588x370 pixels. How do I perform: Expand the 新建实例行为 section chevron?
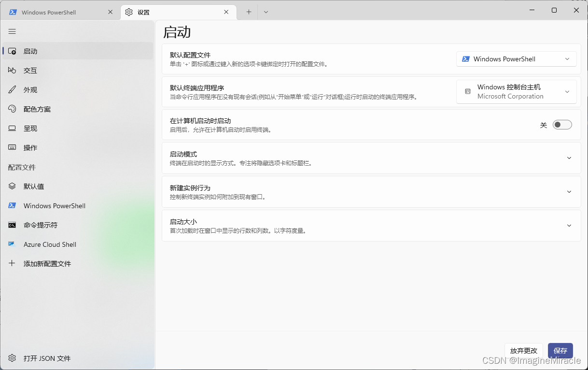569,192
